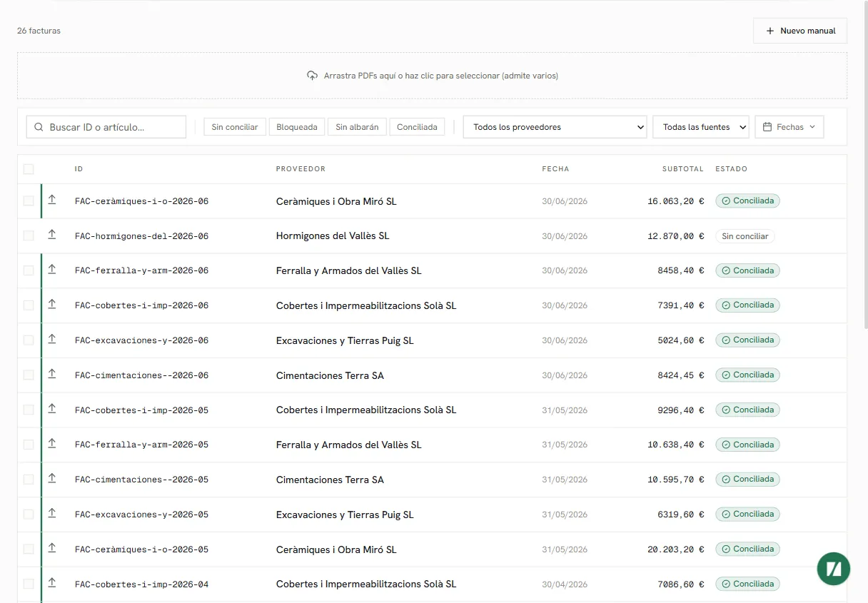
Task: Focus the Buscar ID o artículo field
Action: (x=106, y=127)
